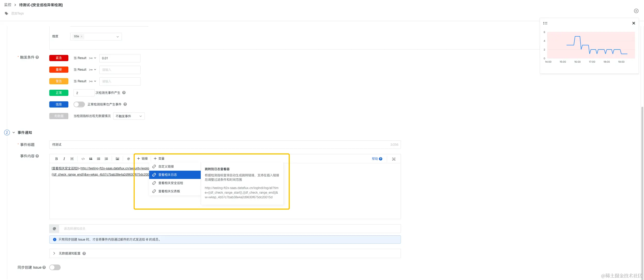The height and width of the screenshot is (280, 644).
Task: Insert a numbered ordered list
Action: [x=106, y=159]
